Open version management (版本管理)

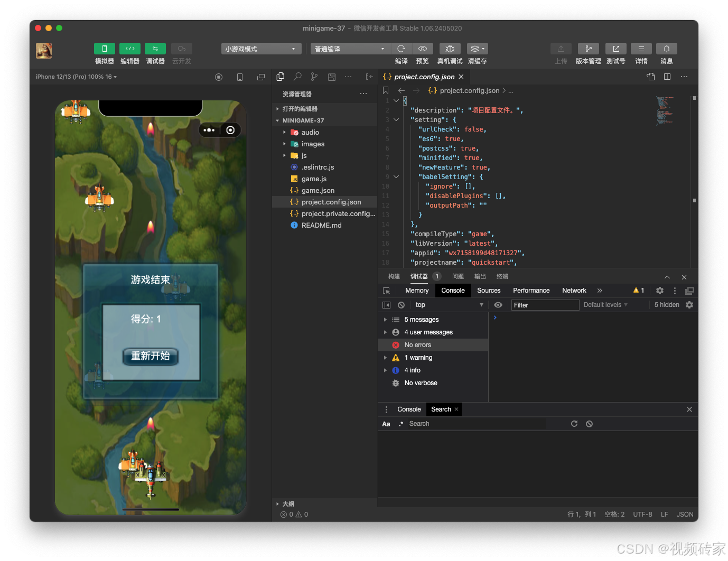[x=589, y=49]
